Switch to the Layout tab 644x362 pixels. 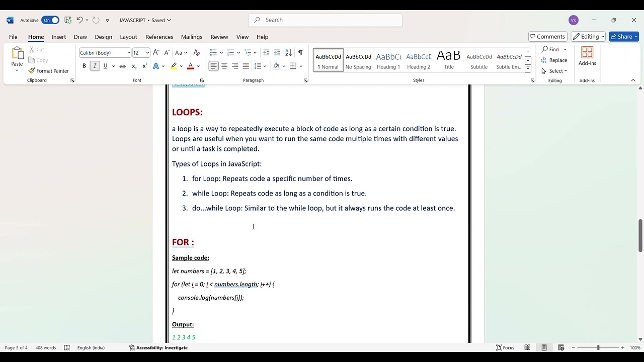click(128, 37)
